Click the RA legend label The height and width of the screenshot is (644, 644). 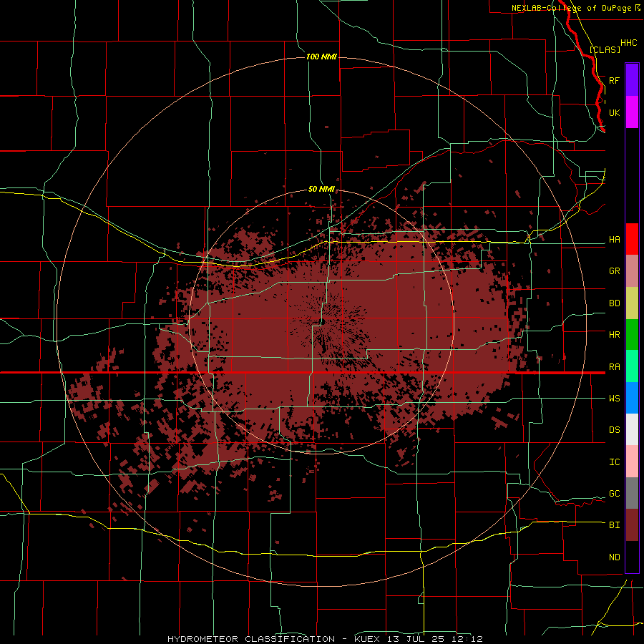click(x=614, y=366)
